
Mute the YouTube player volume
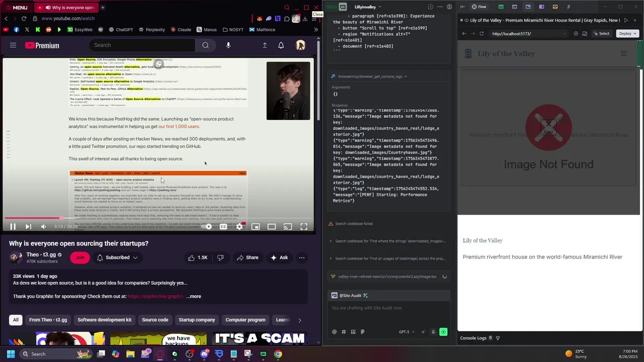coord(43,227)
